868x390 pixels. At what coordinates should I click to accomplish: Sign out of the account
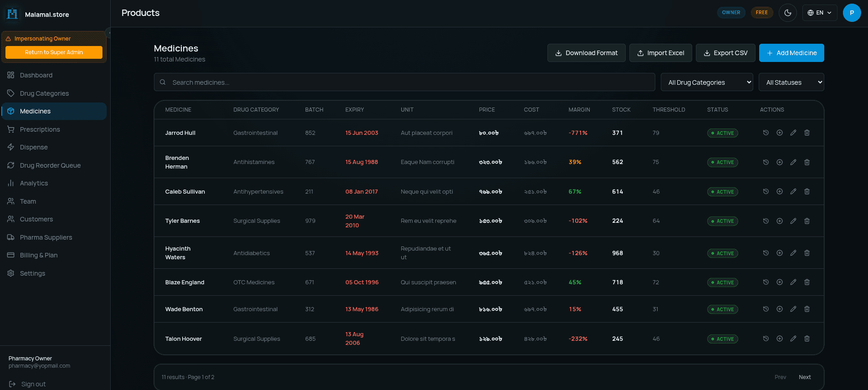tap(27, 384)
